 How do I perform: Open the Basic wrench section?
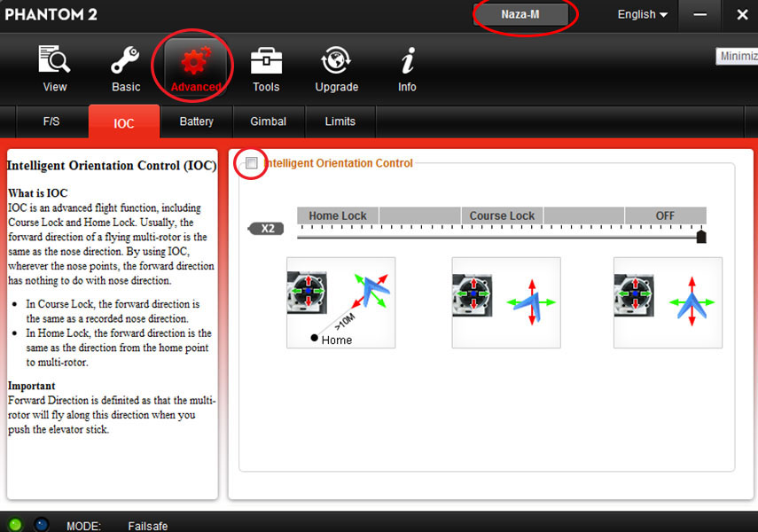point(126,68)
